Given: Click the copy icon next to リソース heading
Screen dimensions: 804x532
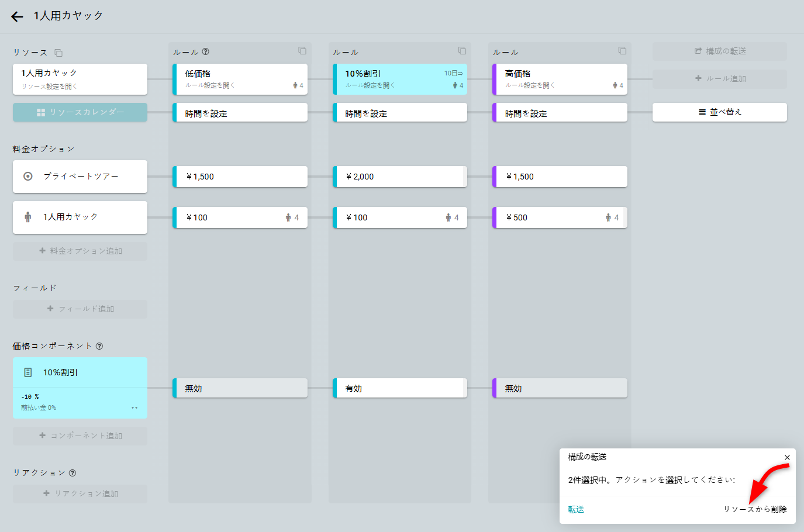Looking at the screenshot, I should pos(58,53).
